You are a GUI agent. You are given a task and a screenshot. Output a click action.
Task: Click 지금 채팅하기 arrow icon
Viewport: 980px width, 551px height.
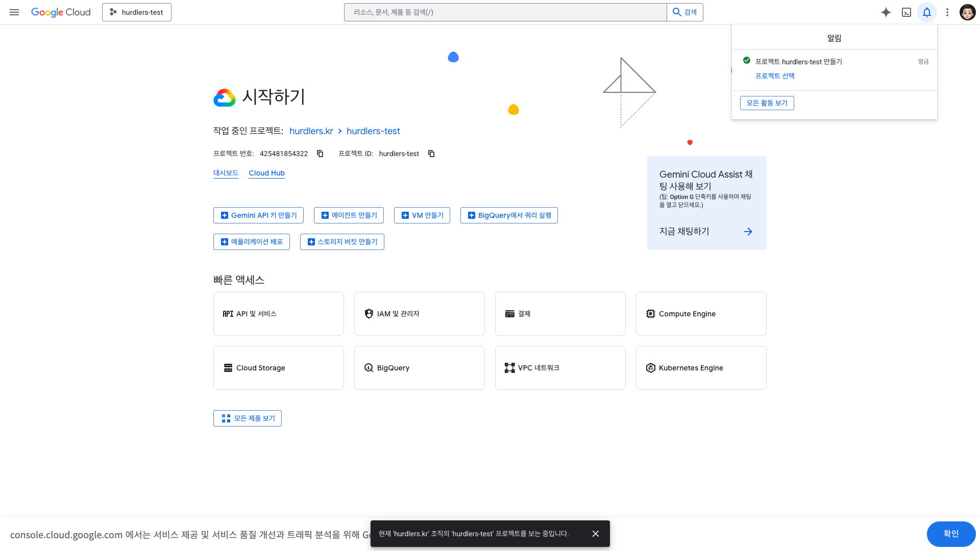748,232
